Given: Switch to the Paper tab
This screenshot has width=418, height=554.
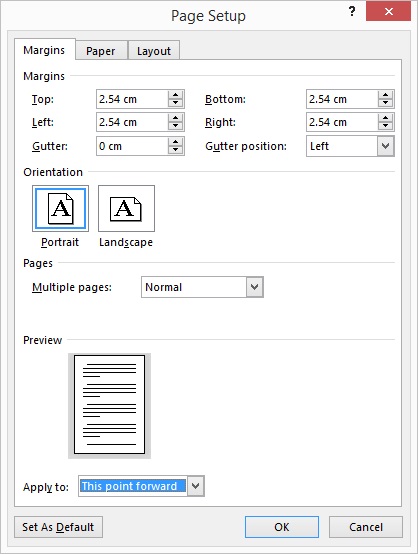Looking at the screenshot, I should click(x=101, y=51).
